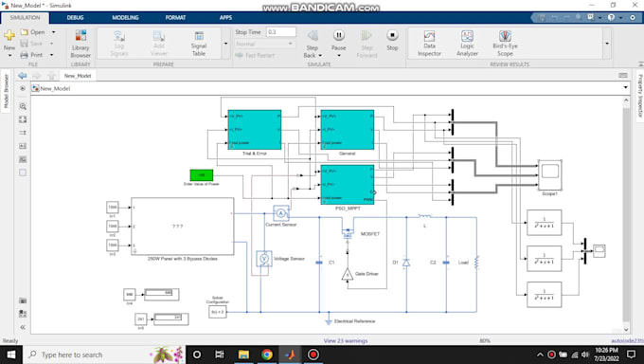Open the Step Back dropdown
Screen dimensions: 644x364
coord(320,55)
